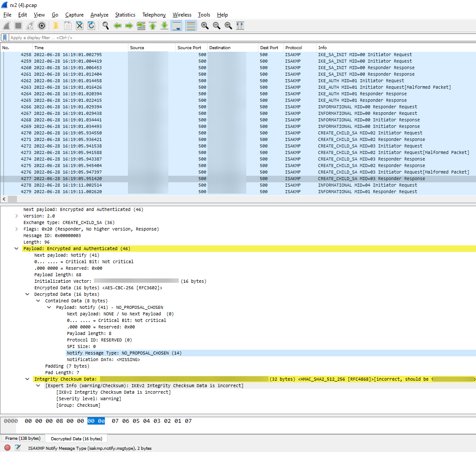The width and height of the screenshot is (476, 452).
Task: Start a new capture with the shark fin icon
Action: (x=6, y=26)
